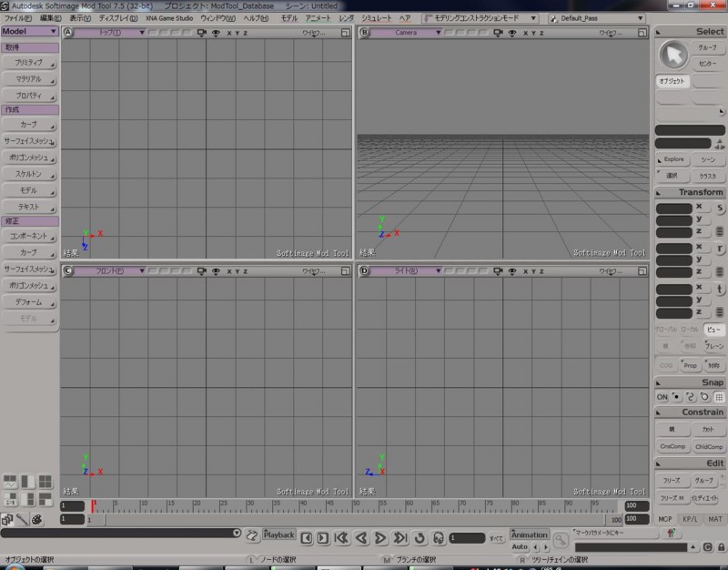728x570 pixels.
Task: Open the Default_Pass dropdown
Action: coord(597,18)
